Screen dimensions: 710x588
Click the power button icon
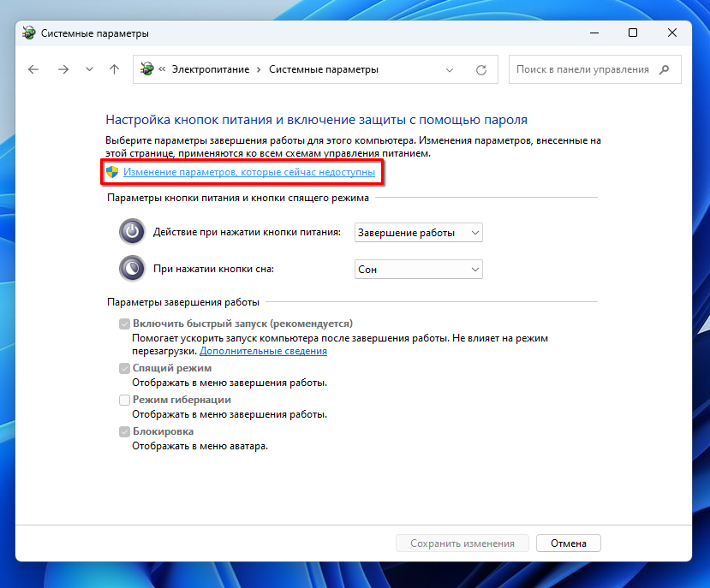(x=132, y=232)
